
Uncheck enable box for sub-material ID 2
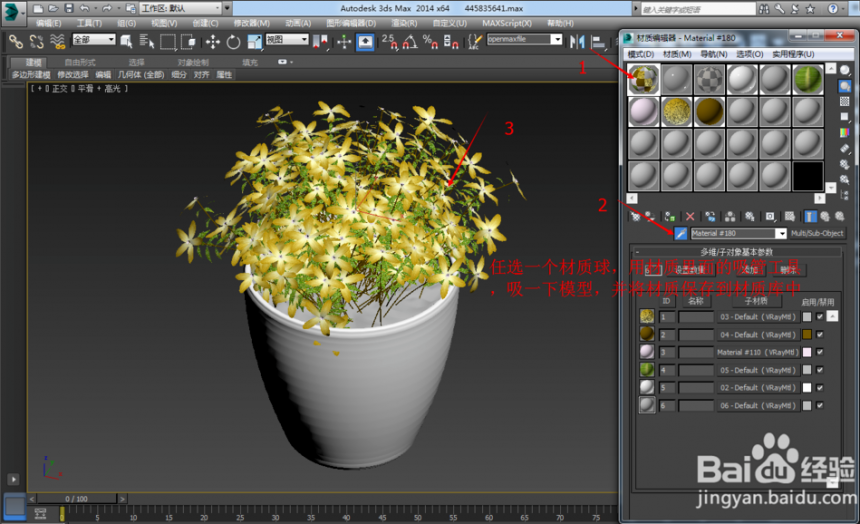[x=819, y=334]
